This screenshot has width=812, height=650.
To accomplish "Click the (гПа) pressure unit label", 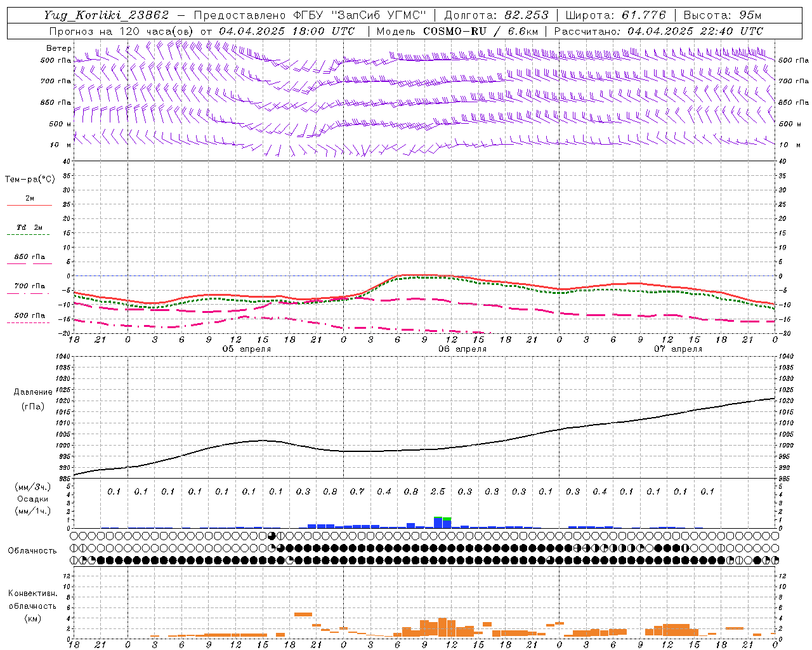I will coord(33,407).
